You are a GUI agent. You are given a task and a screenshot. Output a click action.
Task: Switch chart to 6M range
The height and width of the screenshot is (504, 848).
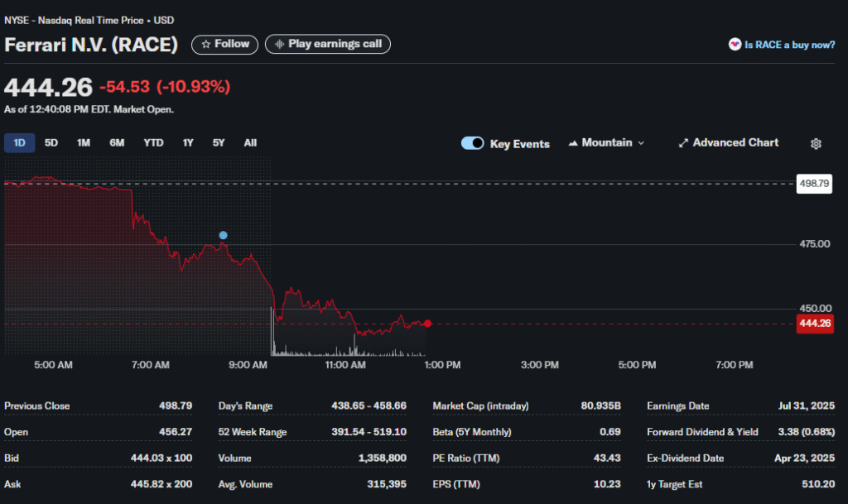click(117, 142)
